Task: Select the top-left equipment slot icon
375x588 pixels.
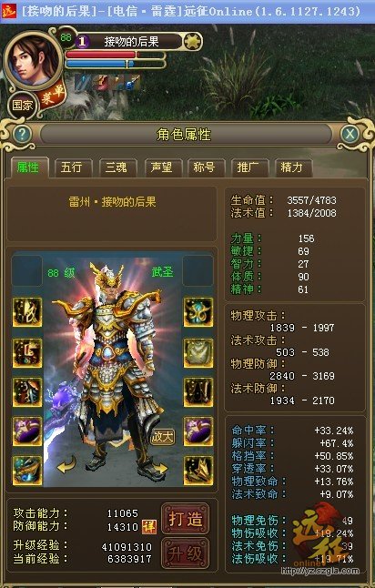Action: pyautogui.click(x=27, y=312)
